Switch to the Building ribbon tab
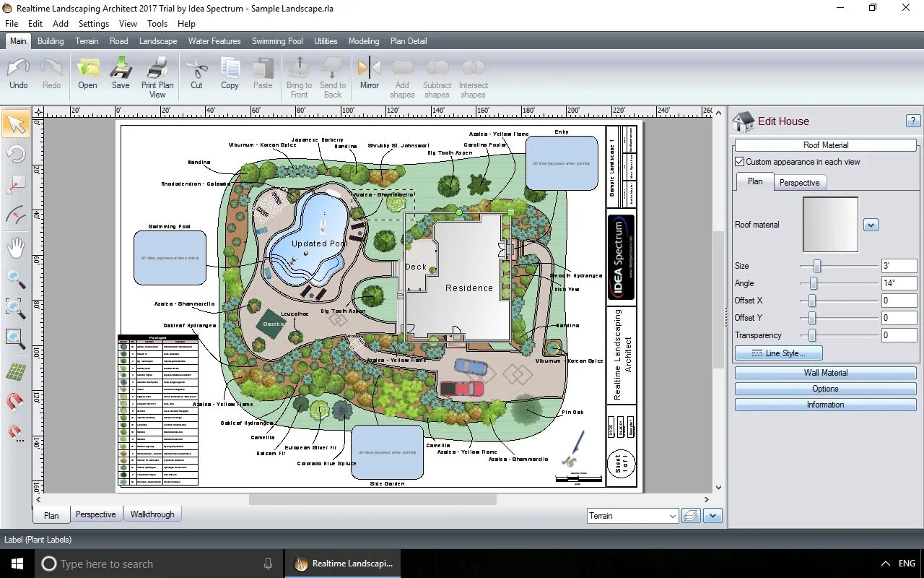 pyautogui.click(x=51, y=41)
